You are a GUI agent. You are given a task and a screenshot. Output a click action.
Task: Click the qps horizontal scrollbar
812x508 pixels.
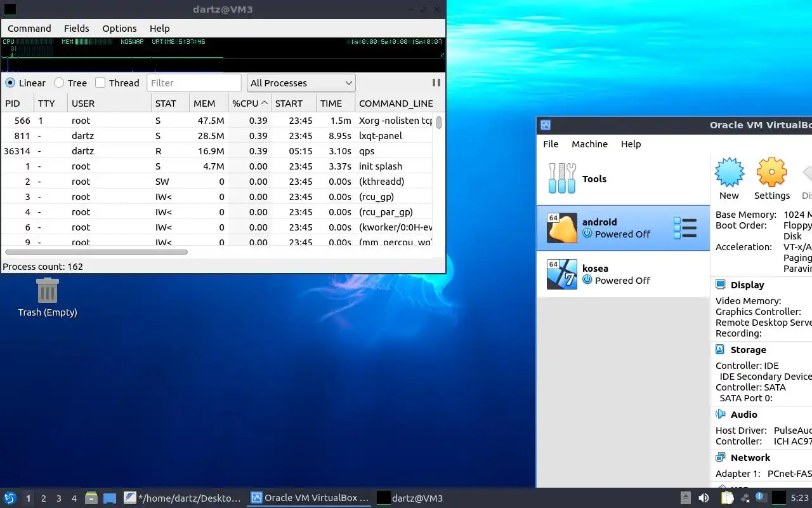(95, 252)
